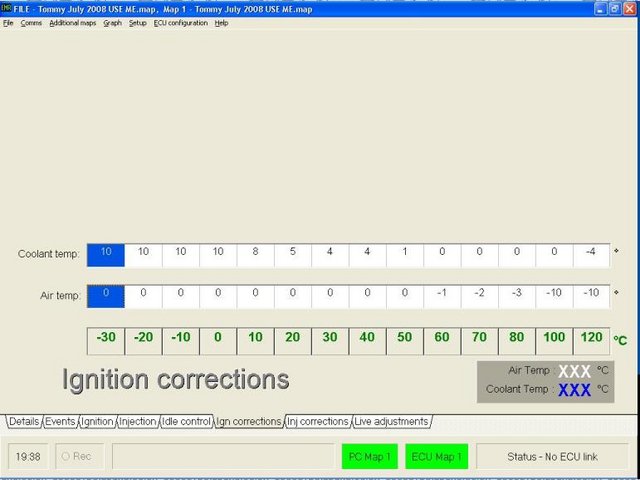Select Coolant temp cell with value 8
The image size is (640, 480).
[x=256, y=255]
